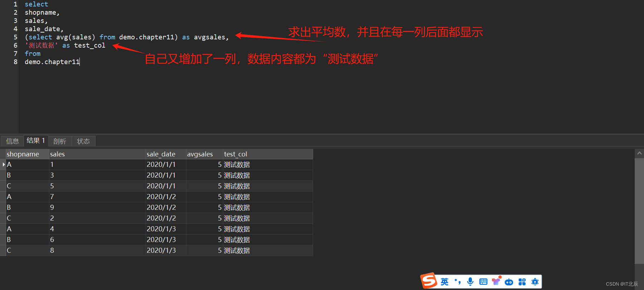Click shopname cell A in sales 1 row
644x290 pixels.
(28, 164)
